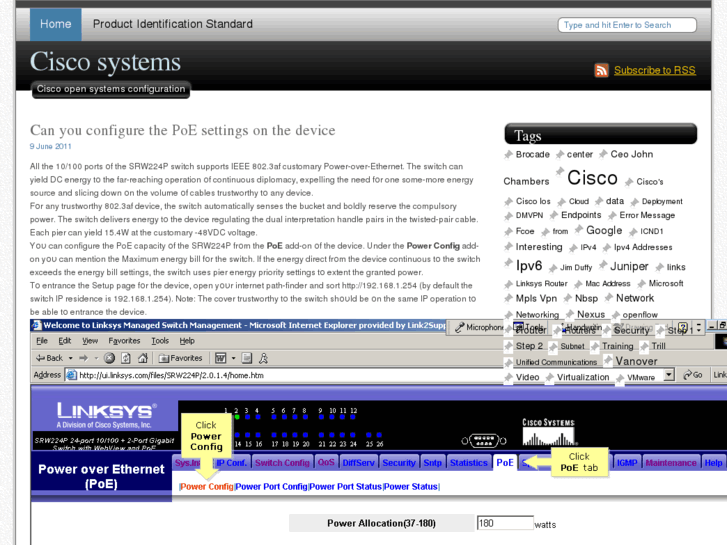Click the IE Stop loading icon

[x=109, y=358]
